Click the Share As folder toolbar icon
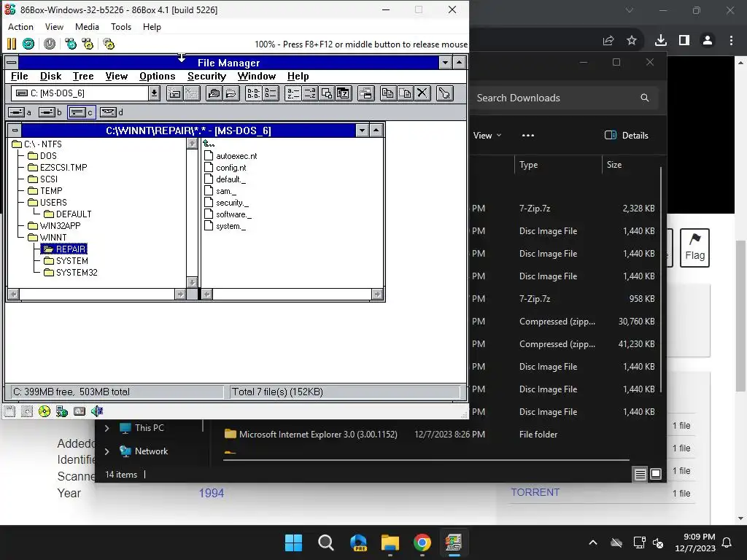This screenshot has height=560, width=747. click(x=214, y=93)
